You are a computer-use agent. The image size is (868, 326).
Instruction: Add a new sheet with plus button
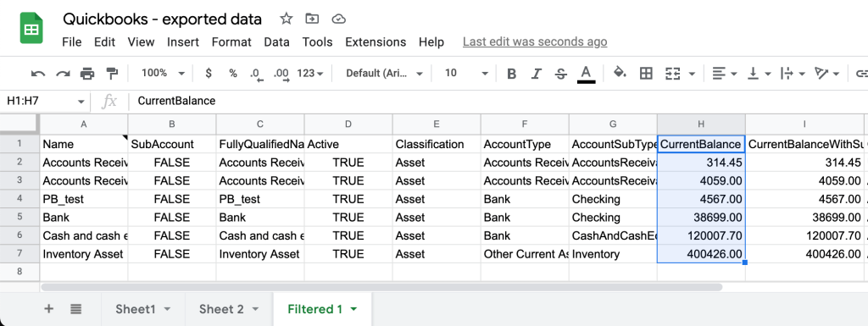48,309
